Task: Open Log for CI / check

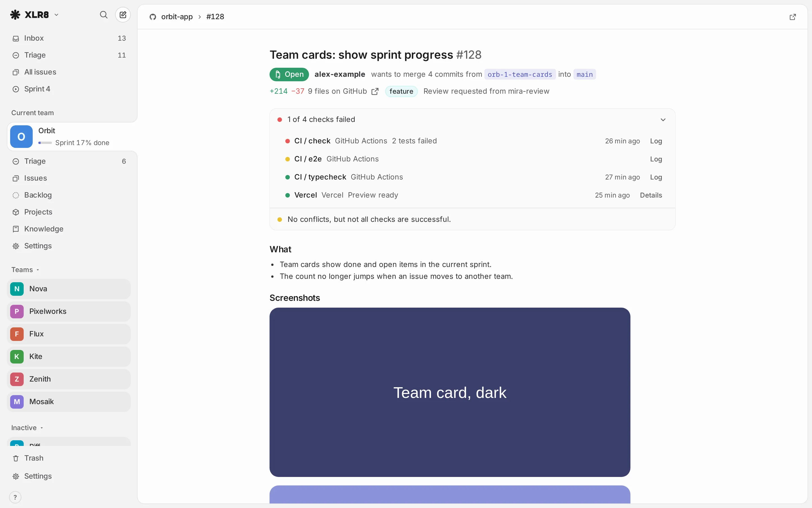Action: coord(656,141)
